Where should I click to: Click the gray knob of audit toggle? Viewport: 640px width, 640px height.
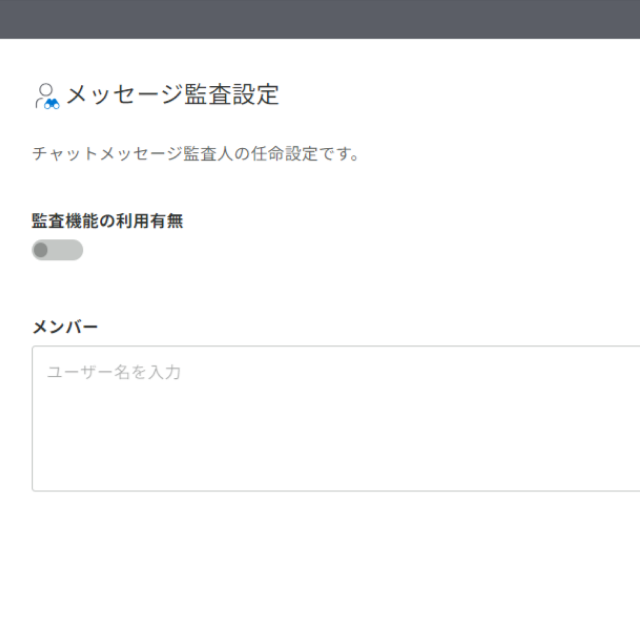[x=41, y=250]
